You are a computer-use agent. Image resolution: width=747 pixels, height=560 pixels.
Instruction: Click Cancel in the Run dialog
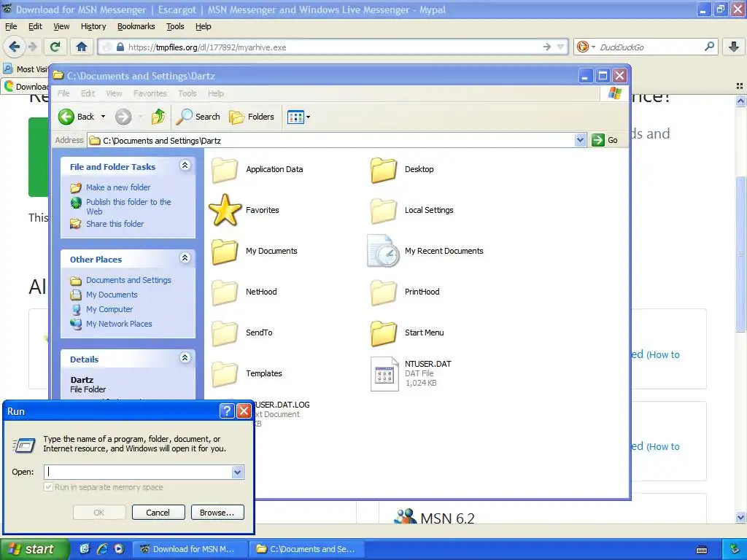tap(158, 513)
